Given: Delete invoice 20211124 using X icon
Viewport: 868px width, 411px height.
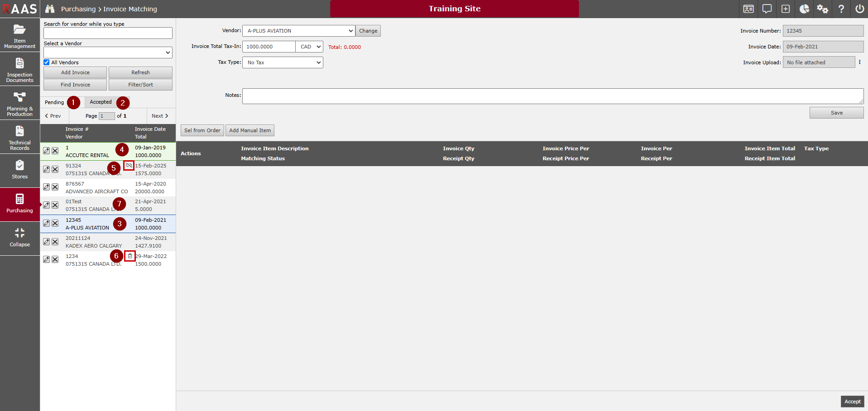Looking at the screenshot, I should (x=55, y=242).
